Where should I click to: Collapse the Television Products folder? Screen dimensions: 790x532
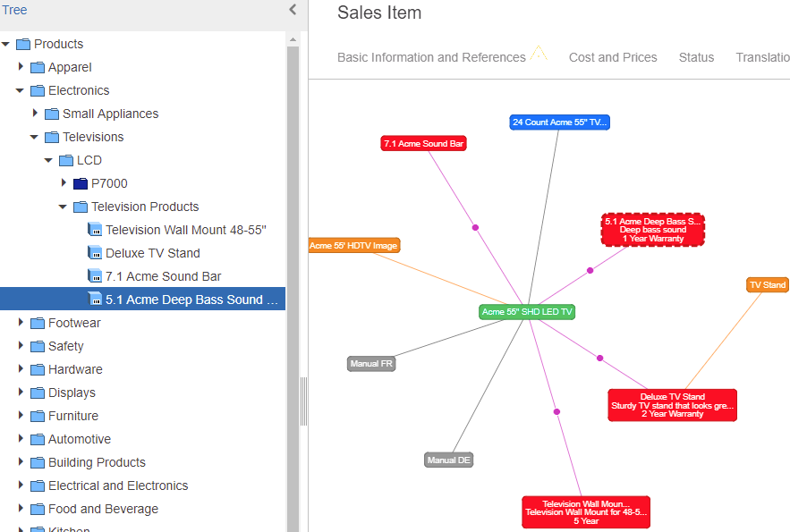point(63,207)
